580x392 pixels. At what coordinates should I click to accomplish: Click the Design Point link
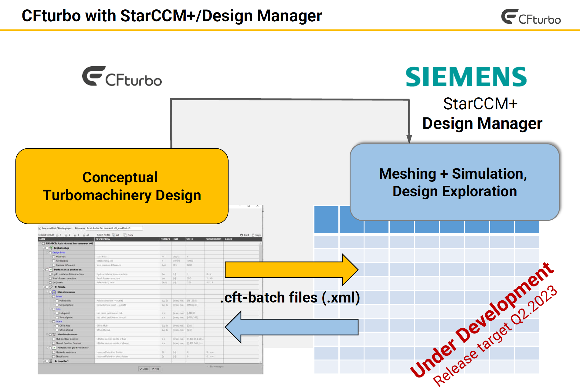[x=59, y=252]
